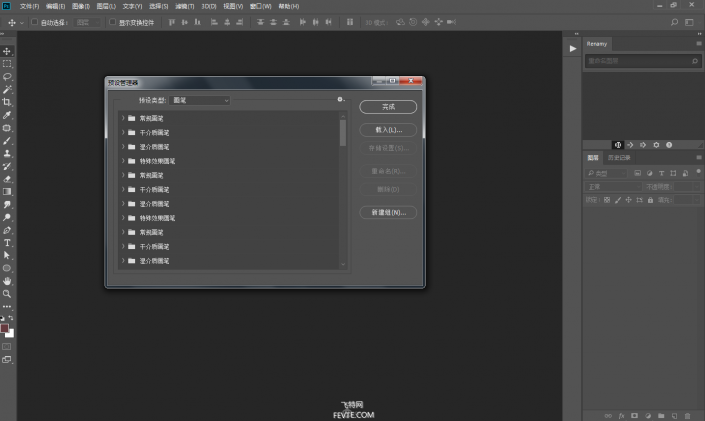Toggle lock all padlock icon
This screenshot has width=705, height=421.
coord(650,200)
